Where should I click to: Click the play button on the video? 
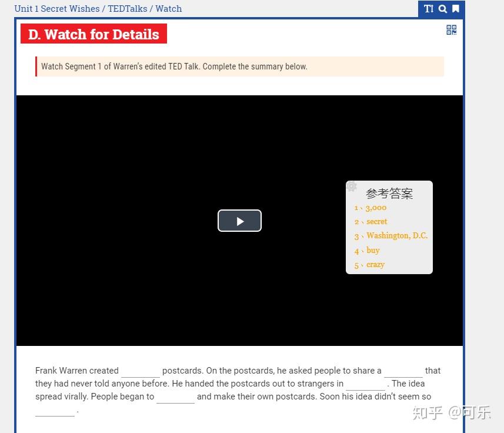(x=239, y=221)
